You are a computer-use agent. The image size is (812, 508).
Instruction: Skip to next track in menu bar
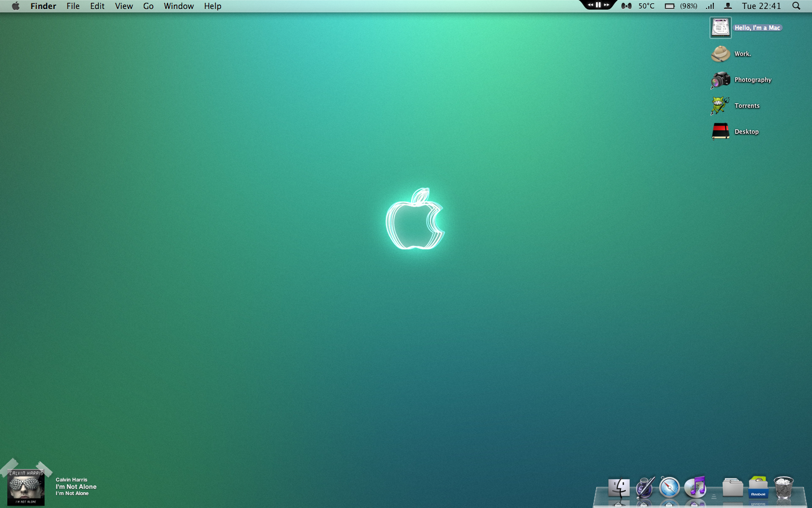point(607,5)
